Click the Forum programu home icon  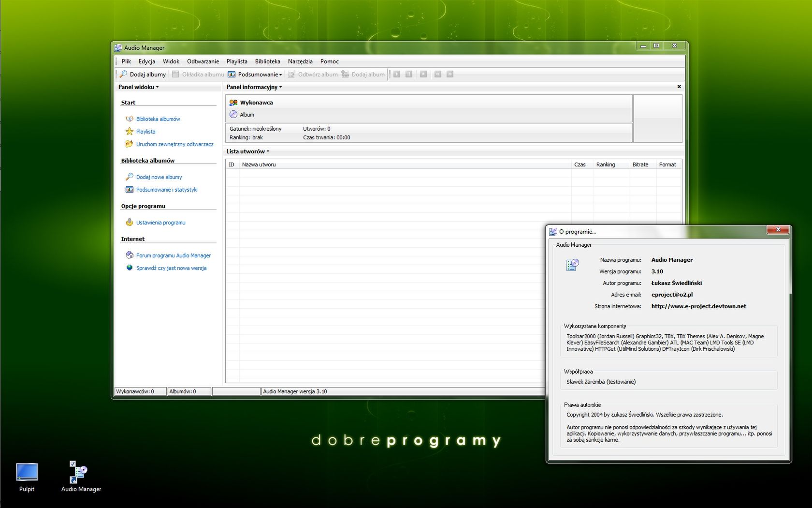click(x=129, y=255)
